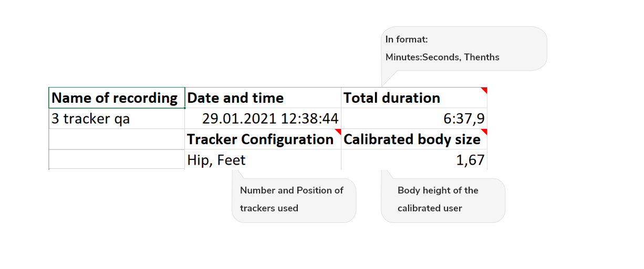Select the empty cell left of 'Tracker Configuration'
The image size is (644, 269).
(x=116, y=139)
